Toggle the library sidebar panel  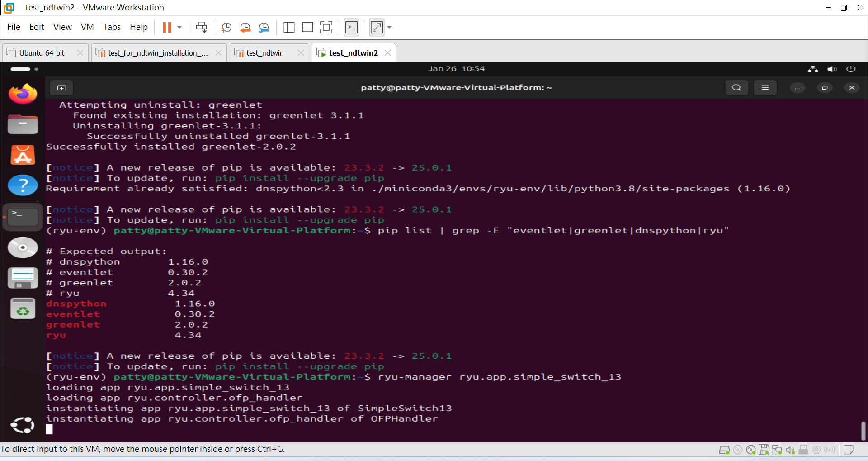[x=289, y=28]
